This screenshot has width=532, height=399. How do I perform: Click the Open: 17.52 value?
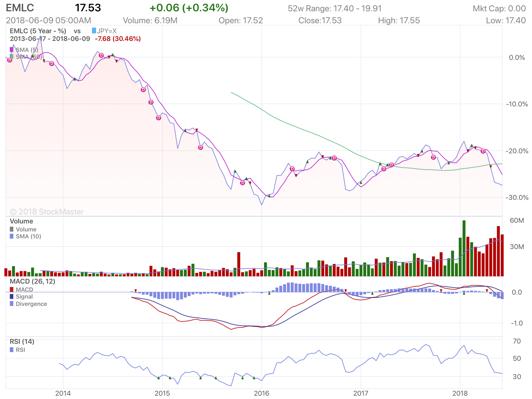(x=241, y=21)
